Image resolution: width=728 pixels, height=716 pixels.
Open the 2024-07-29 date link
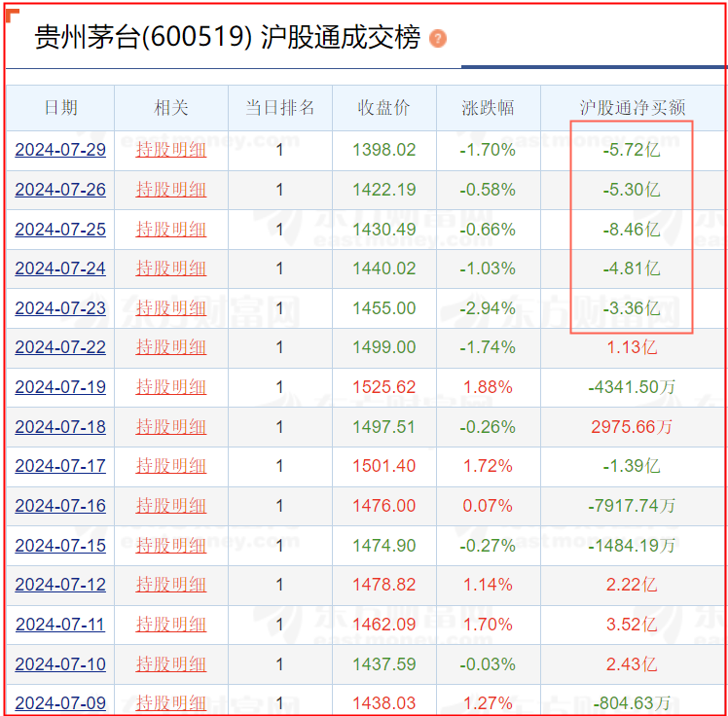pos(60,150)
